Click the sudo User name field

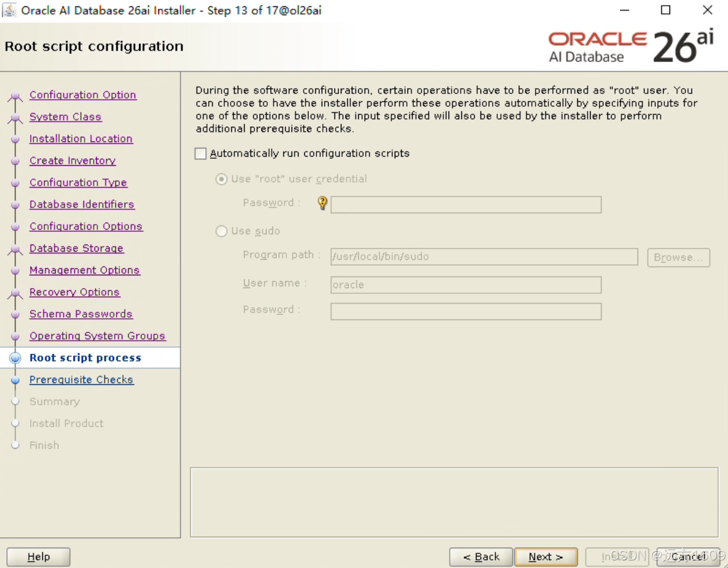(x=466, y=285)
